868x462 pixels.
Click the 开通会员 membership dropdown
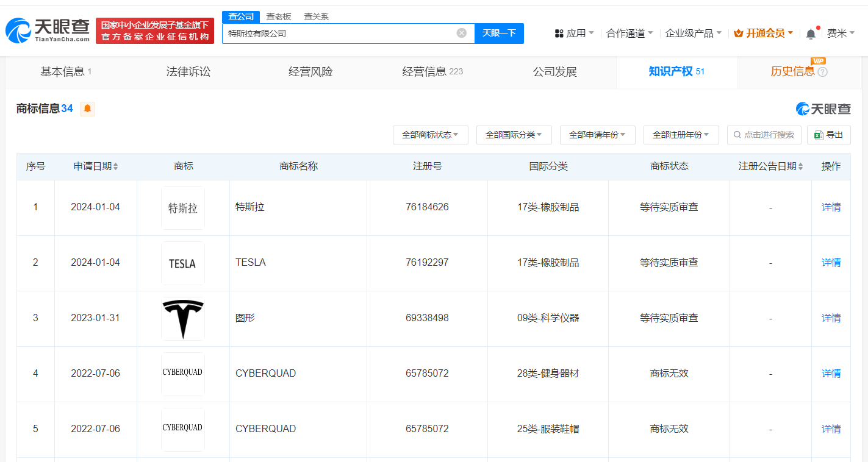click(x=763, y=34)
